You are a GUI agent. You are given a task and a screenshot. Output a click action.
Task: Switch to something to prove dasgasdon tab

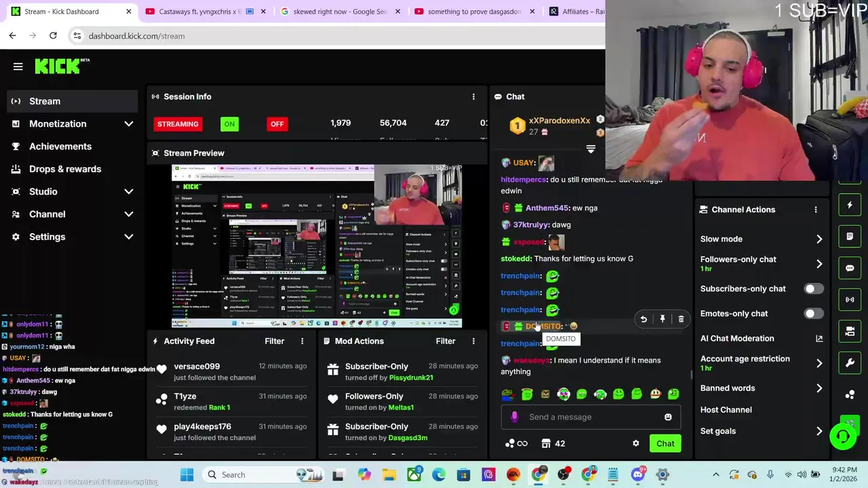(475, 12)
